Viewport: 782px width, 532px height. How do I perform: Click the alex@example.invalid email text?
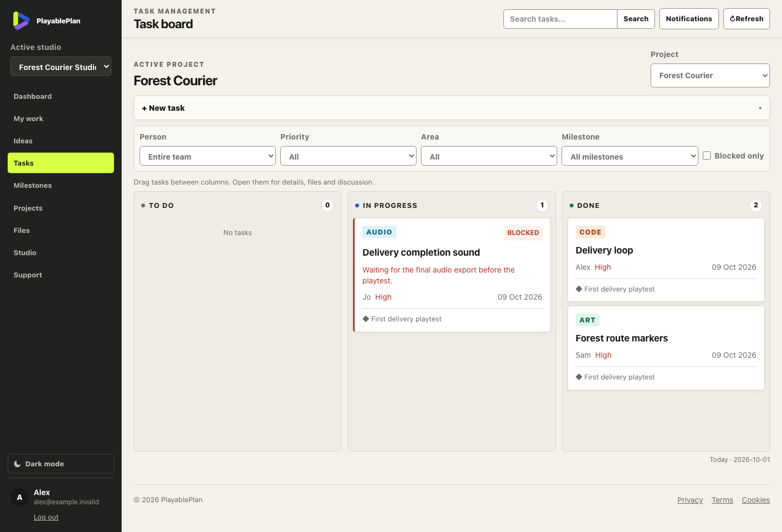pos(66,502)
